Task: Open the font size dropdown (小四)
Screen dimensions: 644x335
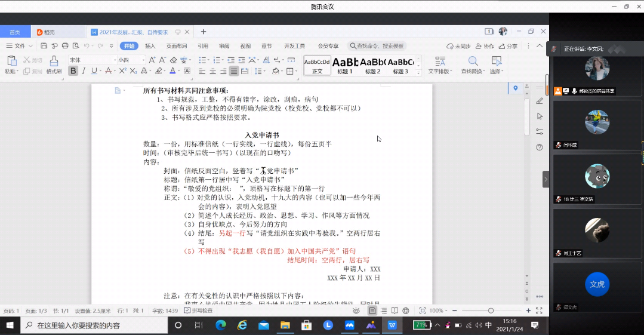Action: (x=130, y=60)
